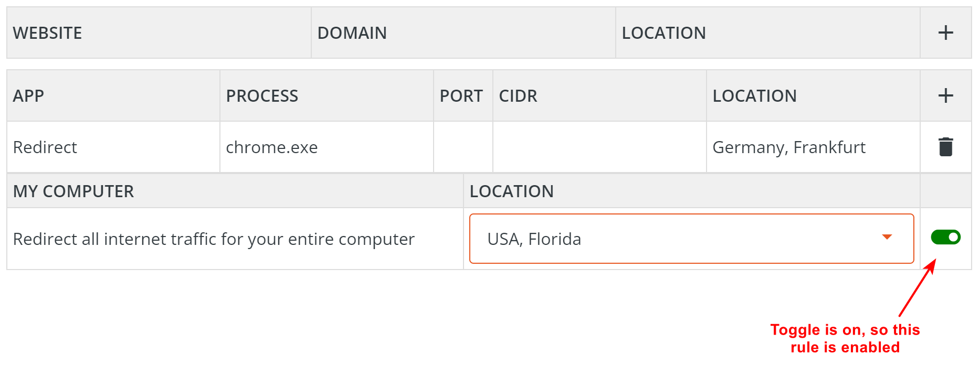Viewport: 980px width, 376px height.
Task: Disable the redirect all internet traffic rule
Action: (945, 237)
